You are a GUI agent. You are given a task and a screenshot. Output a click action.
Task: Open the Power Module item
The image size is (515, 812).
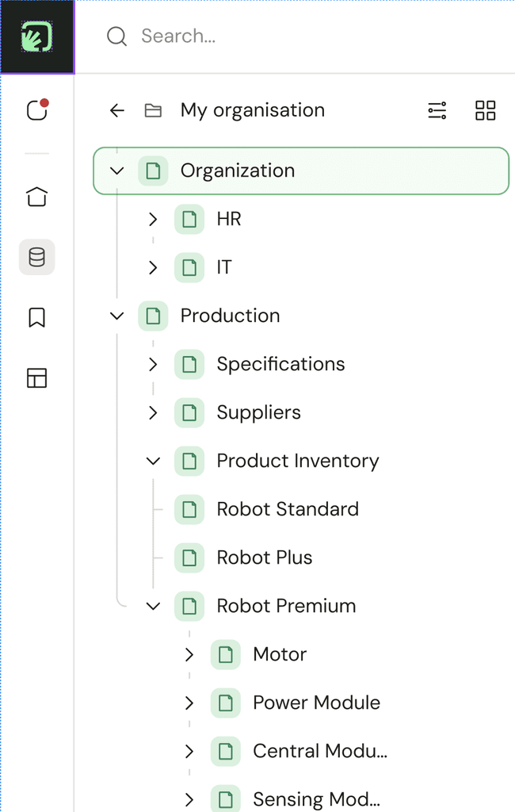(316, 703)
